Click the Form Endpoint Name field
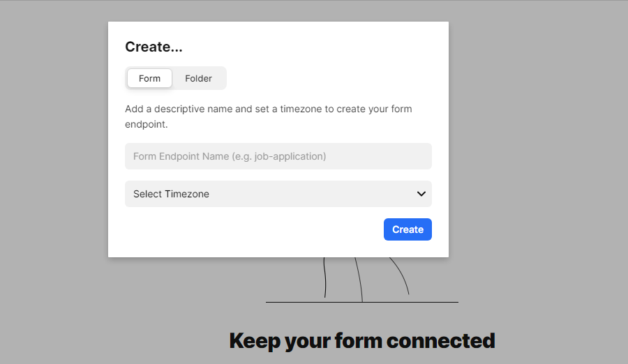 [278, 156]
